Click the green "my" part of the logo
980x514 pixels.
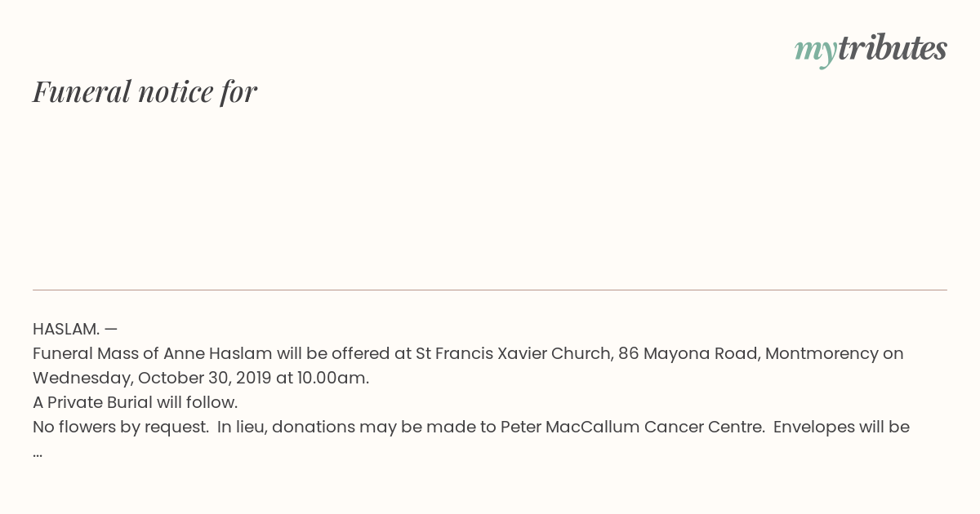pos(815,51)
